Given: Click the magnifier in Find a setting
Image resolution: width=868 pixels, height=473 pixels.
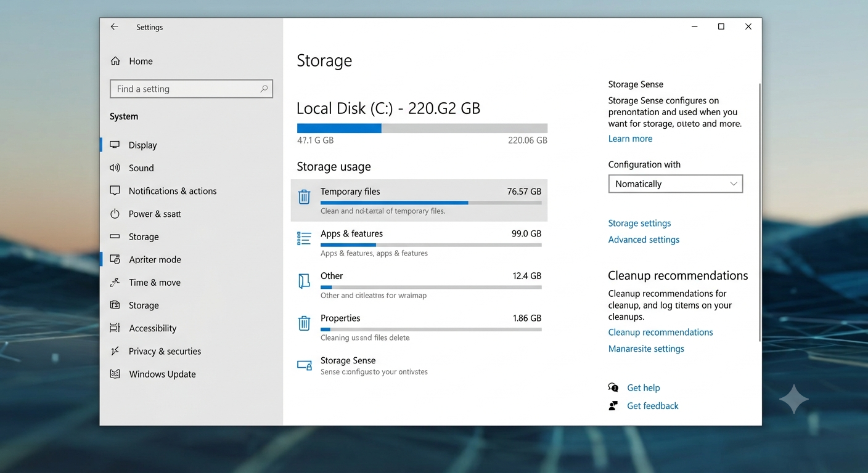Looking at the screenshot, I should point(264,89).
